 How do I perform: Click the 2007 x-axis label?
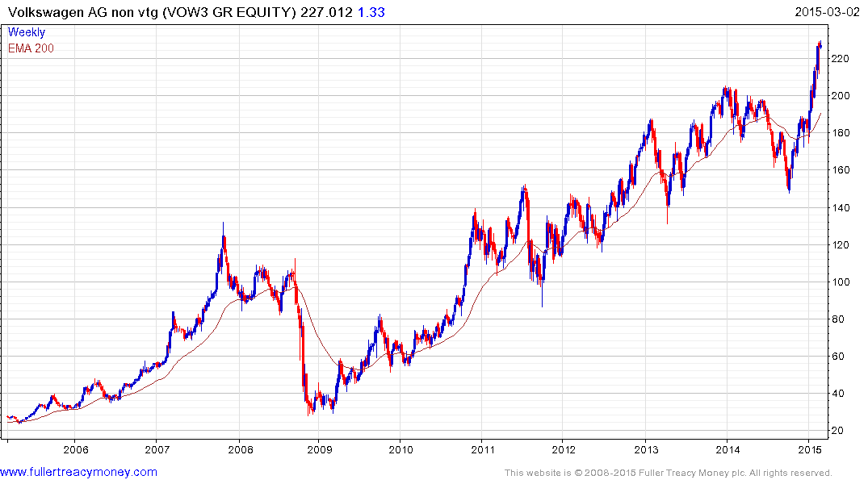(157, 449)
